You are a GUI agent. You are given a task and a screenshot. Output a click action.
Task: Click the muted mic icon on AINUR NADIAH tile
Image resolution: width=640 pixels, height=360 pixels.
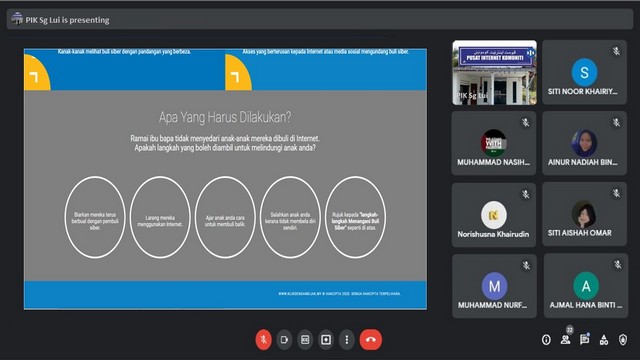click(x=616, y=122)
